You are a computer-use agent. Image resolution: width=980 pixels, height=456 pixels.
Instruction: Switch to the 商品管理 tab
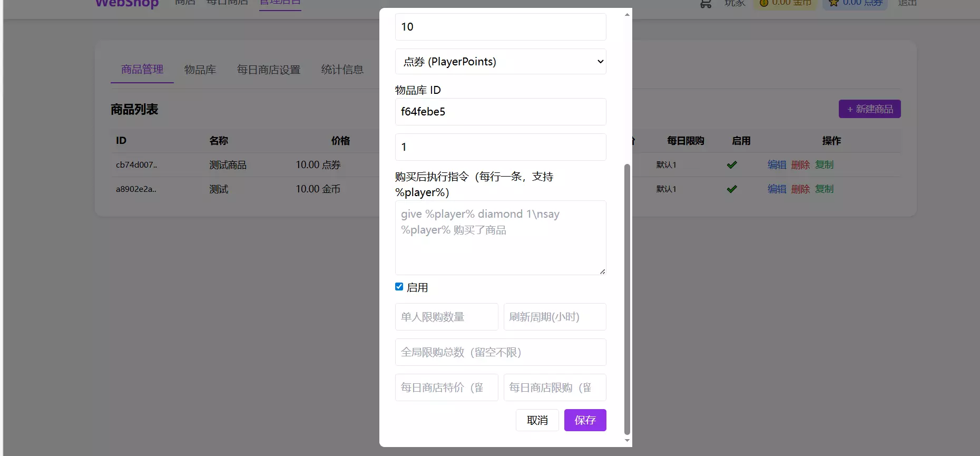point(142,70)
